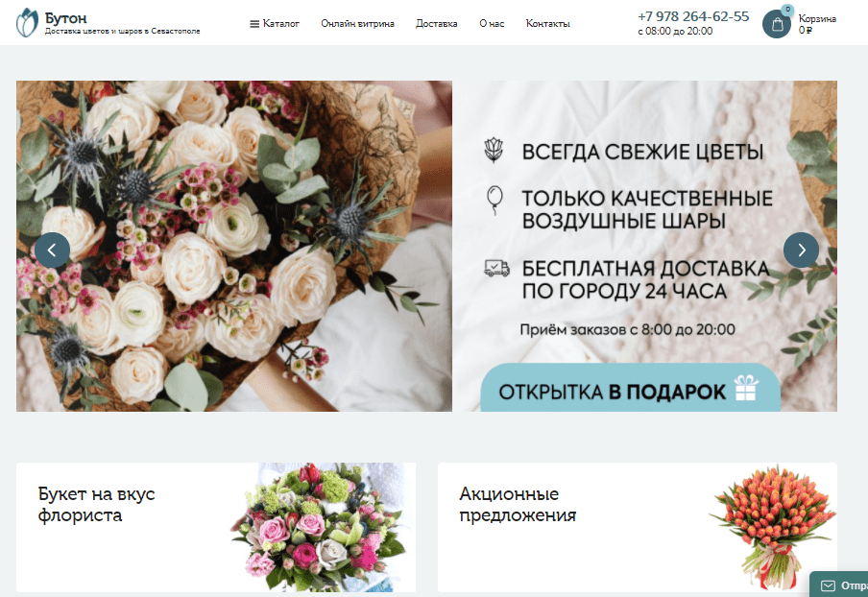The height and width of the screenshot is (597, 868).
Task: Click the rose bouquet banner image
Action: click(233, 246)
